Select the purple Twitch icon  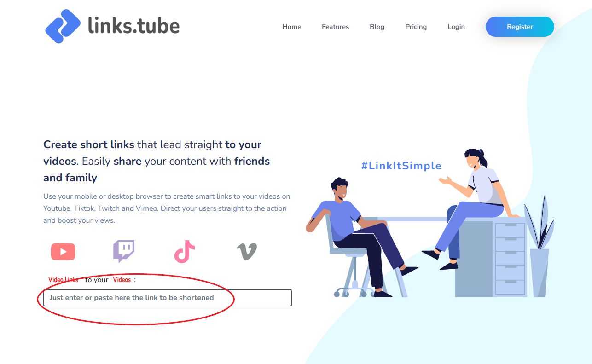click(124, 251)
